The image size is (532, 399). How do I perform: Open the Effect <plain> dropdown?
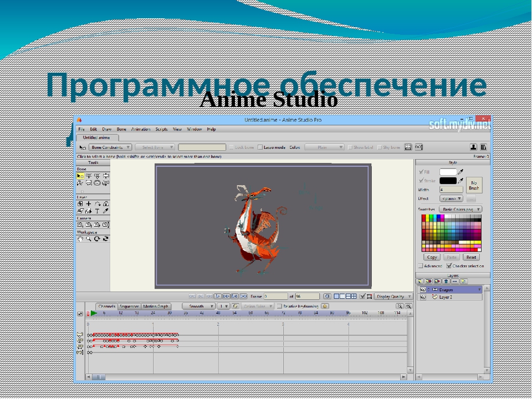[451, 198]
